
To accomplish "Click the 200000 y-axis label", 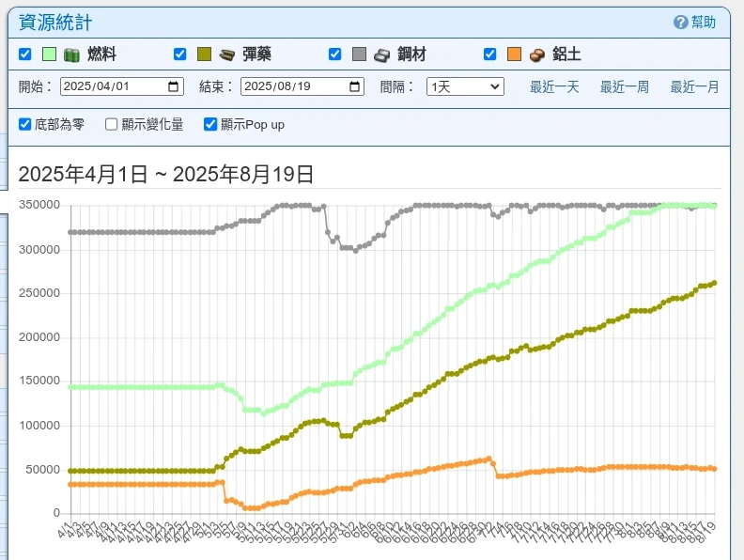I will point(39,337).
